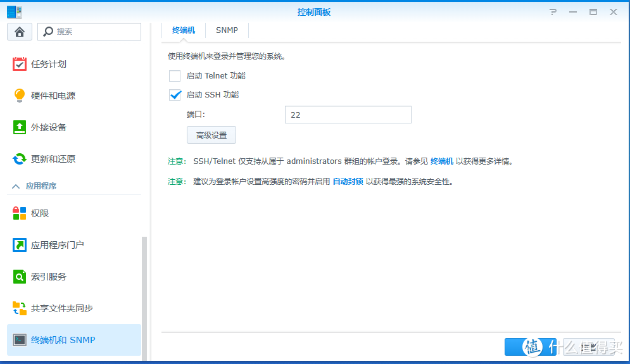Click the 搜索 search field
Image resolution: width=630 pixels, height=364 pixels.
(x=89, y=32)
